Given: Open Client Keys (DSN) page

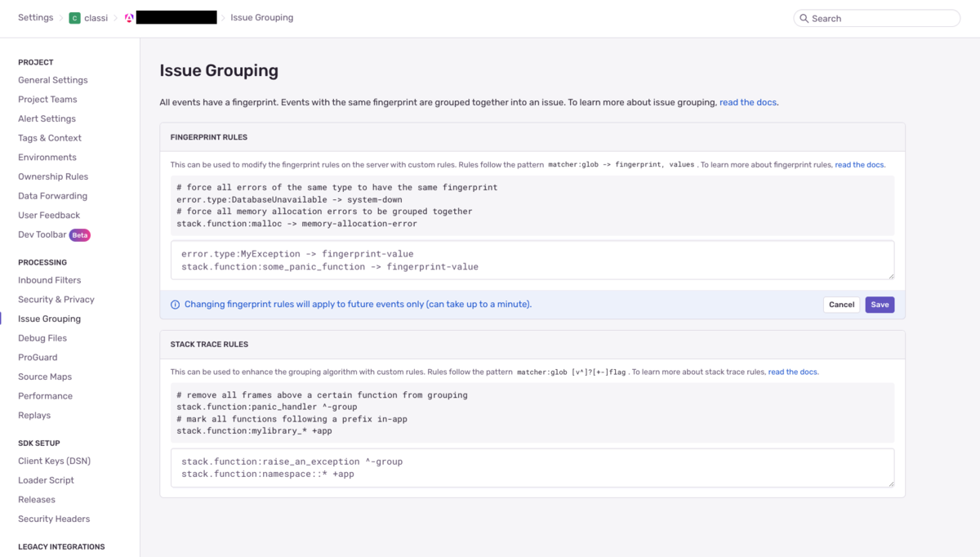Looking at the screenshot, I should click(54, 461).
